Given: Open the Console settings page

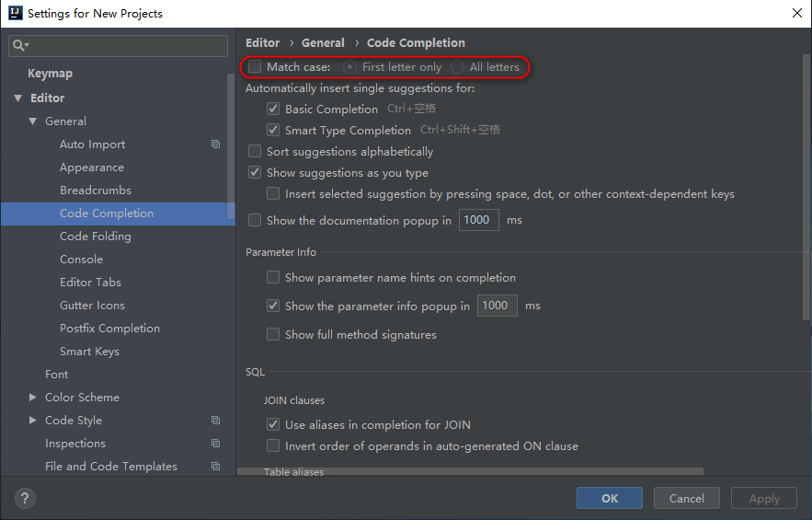Looking at the screenshot, I should click(81, 260).
